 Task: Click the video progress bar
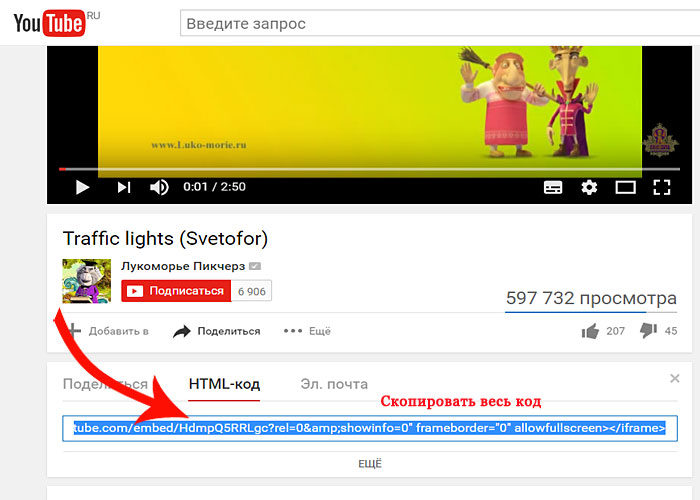370,169
